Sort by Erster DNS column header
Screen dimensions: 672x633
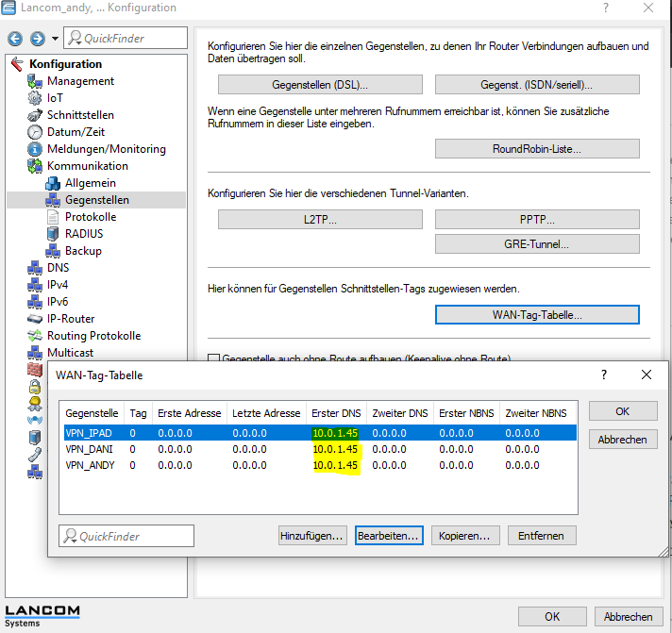[336, 413]
